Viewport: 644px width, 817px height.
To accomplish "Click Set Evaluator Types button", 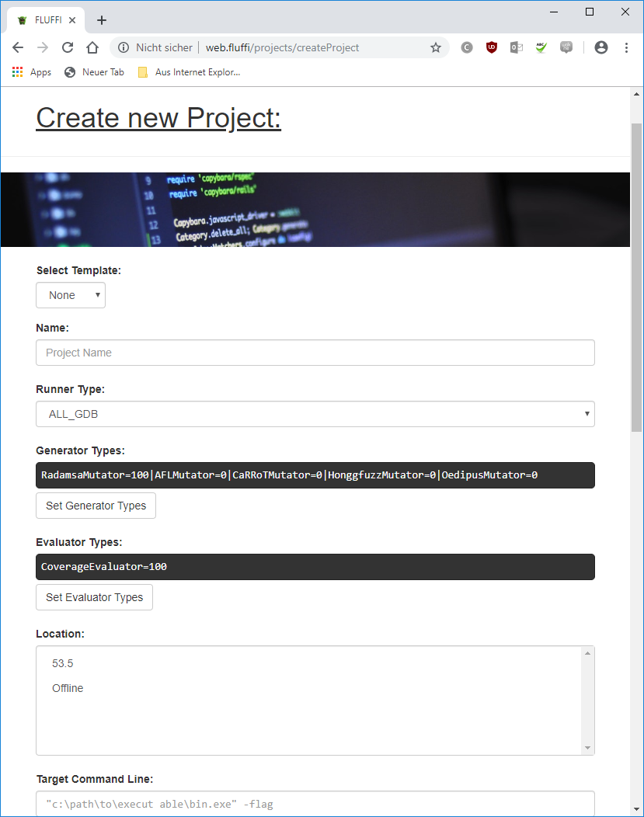I will point(94,597).
